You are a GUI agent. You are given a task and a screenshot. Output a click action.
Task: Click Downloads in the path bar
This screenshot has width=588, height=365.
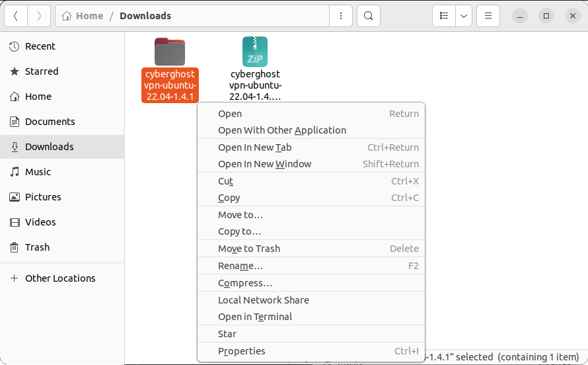(145, 16)
